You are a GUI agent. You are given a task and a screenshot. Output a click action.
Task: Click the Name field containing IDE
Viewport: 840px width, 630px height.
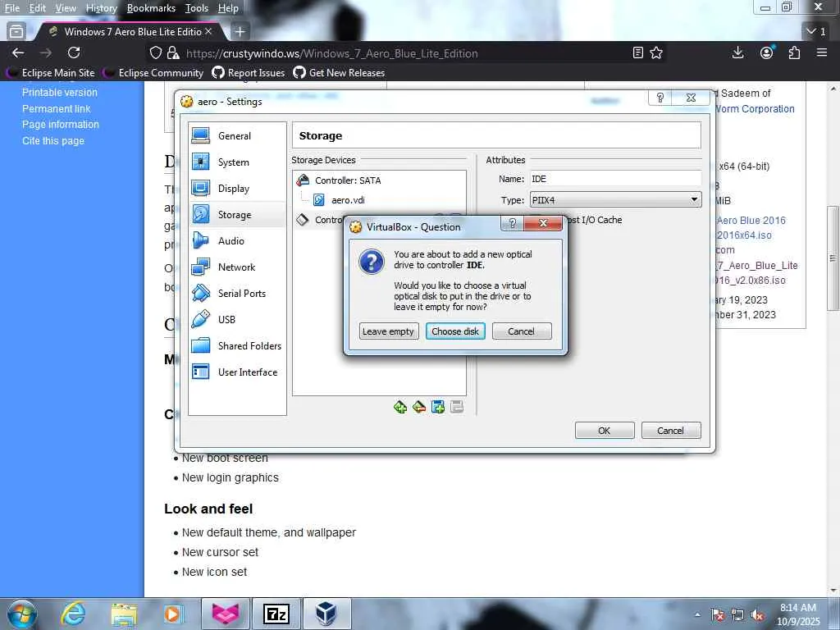point(615,178)
